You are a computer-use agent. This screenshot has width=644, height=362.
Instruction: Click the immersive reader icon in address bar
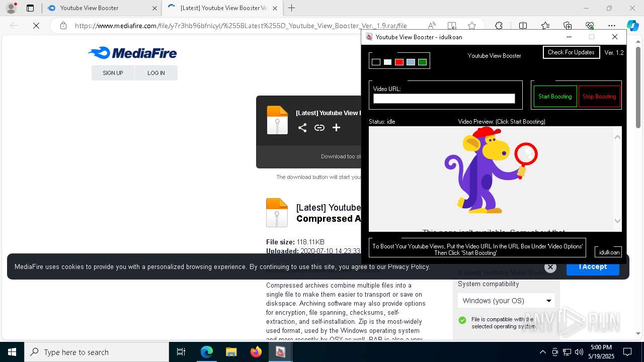[x=452, y=26]
